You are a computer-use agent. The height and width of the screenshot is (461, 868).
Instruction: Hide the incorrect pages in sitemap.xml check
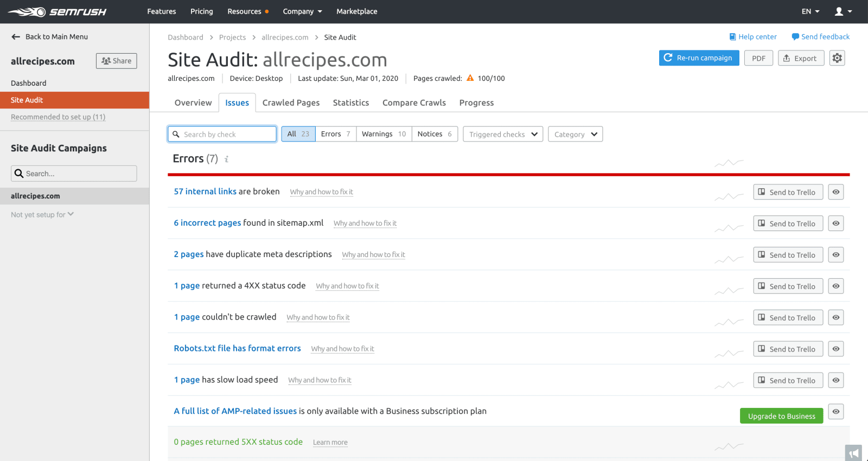[x=836, y=223]
